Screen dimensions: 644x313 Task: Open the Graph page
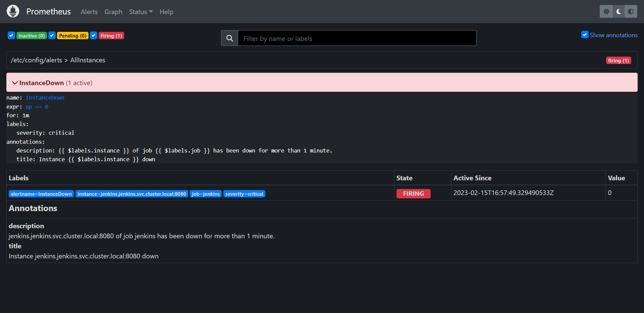(x=113, y=12)
